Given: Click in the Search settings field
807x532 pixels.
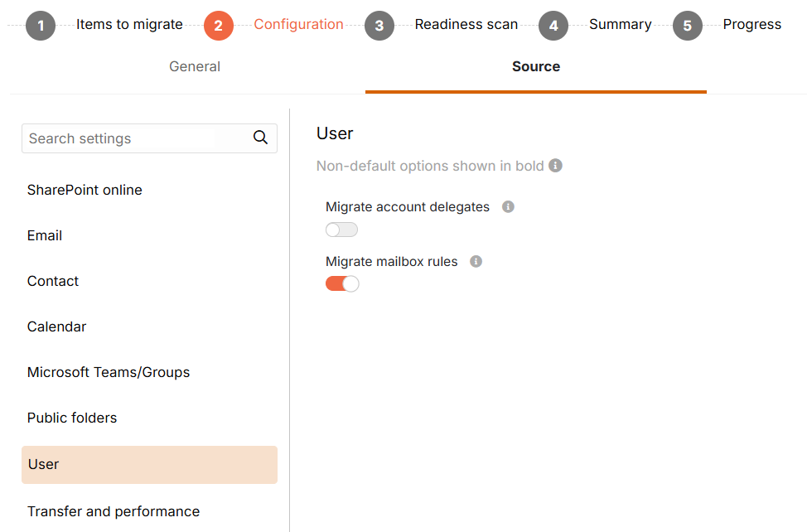Looking at the screenshot, I should [x=149, y=138].
